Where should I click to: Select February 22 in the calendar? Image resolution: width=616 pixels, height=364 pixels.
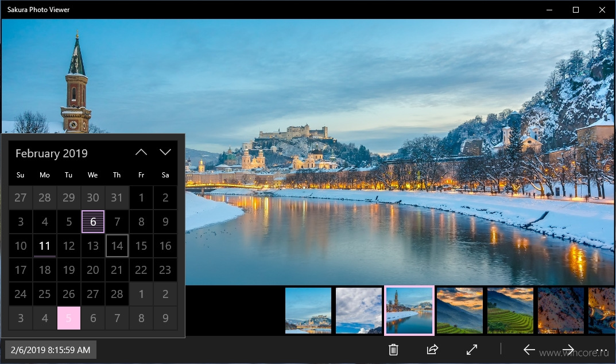pyautogui.click(x=141, y=270)
